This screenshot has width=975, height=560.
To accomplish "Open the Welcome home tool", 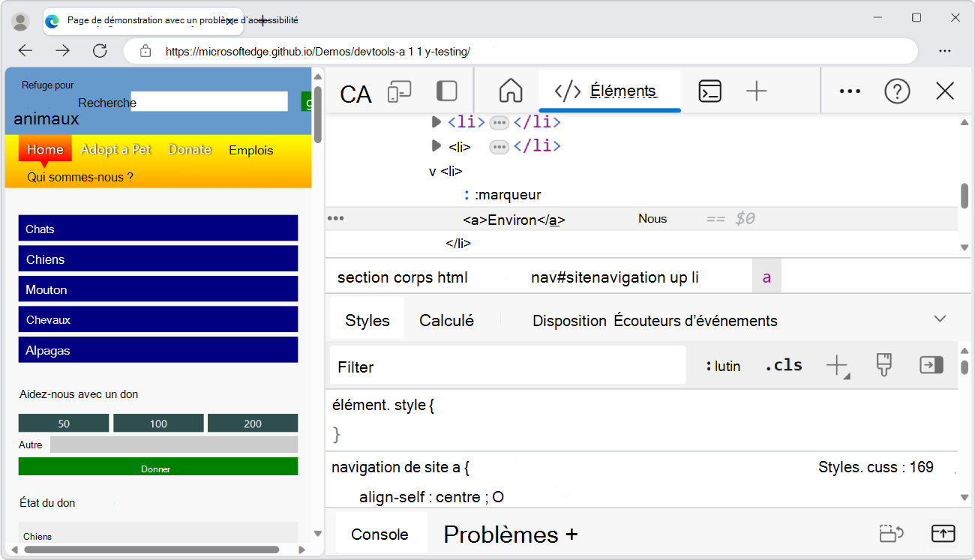I will point(510,90).
